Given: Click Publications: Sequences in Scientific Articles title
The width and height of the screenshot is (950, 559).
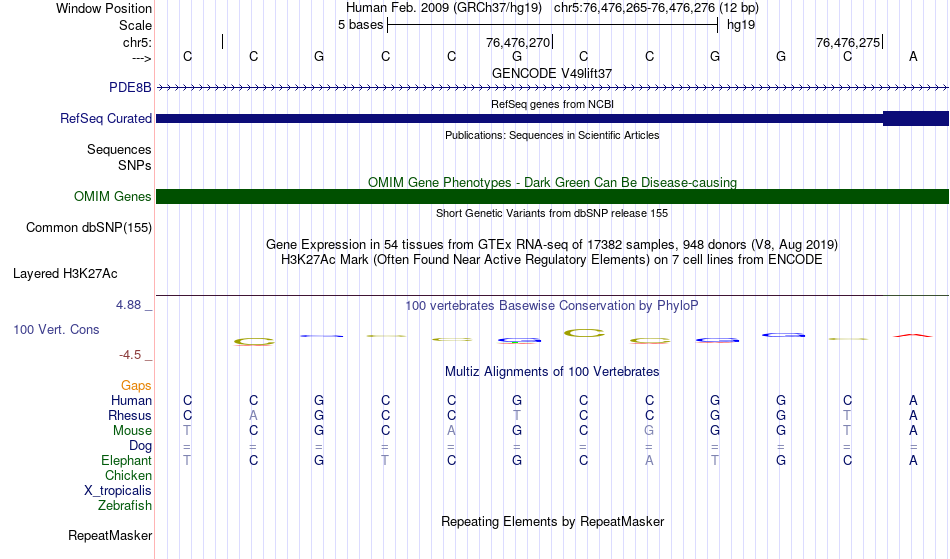Looking at the screenshot, I should coord(552,135).
